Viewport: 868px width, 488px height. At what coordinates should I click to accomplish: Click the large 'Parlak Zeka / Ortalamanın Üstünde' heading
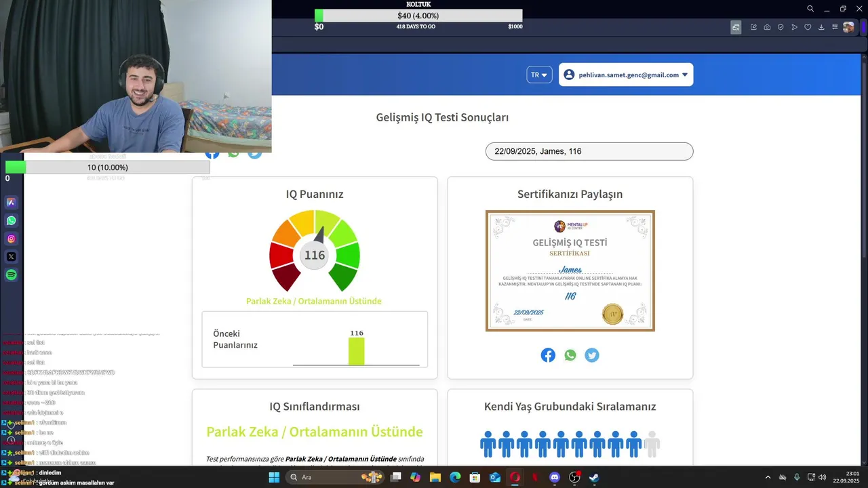315,432
